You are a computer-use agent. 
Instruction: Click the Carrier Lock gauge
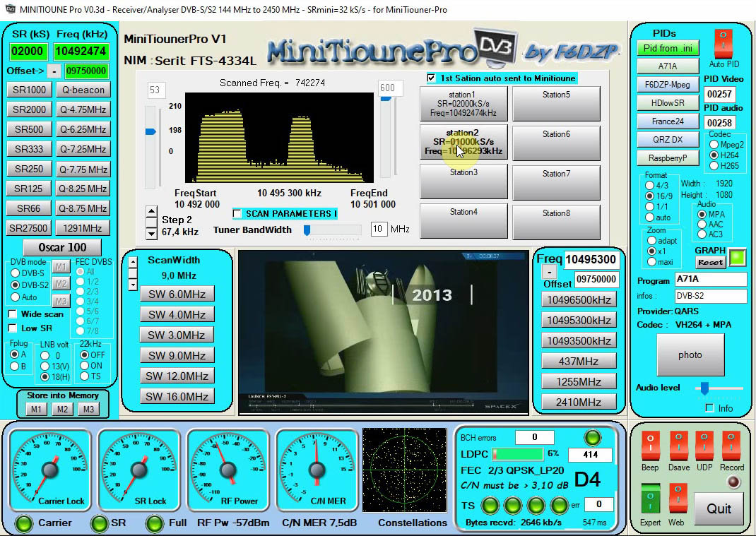(49, 470)
